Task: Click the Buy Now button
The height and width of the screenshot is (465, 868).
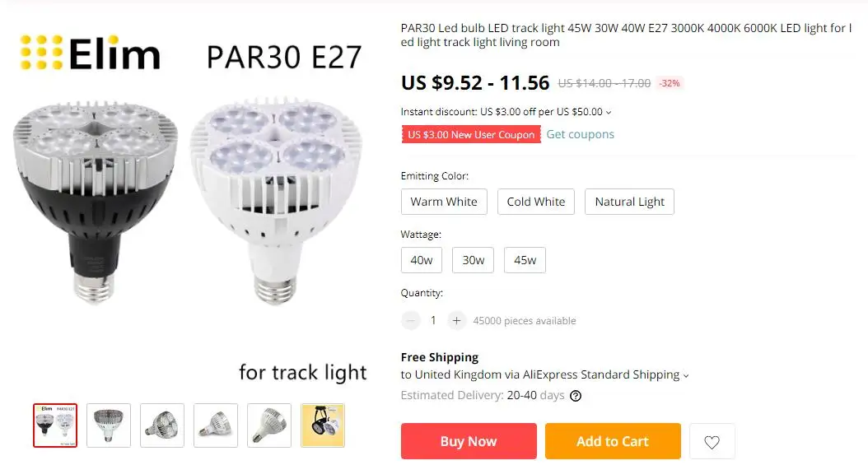Action: 469,441
